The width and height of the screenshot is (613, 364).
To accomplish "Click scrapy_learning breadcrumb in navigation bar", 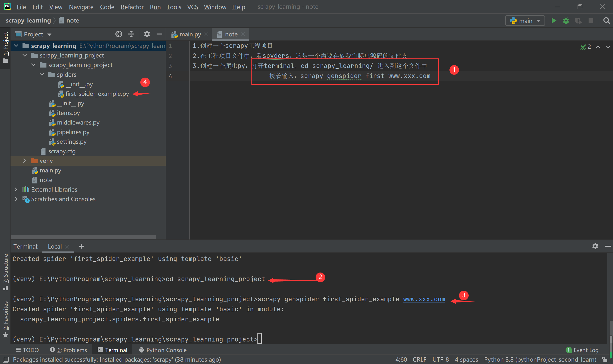I will coord(28,20).
